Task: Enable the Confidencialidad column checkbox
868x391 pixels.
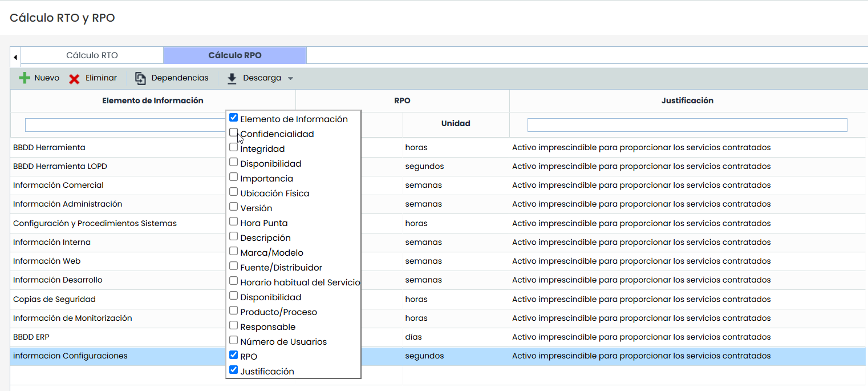Action: 233,133
